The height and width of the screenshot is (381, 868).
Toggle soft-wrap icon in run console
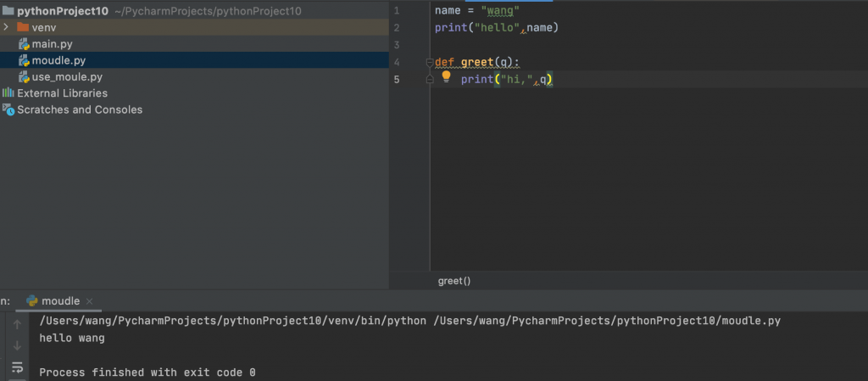click(17, 367)
